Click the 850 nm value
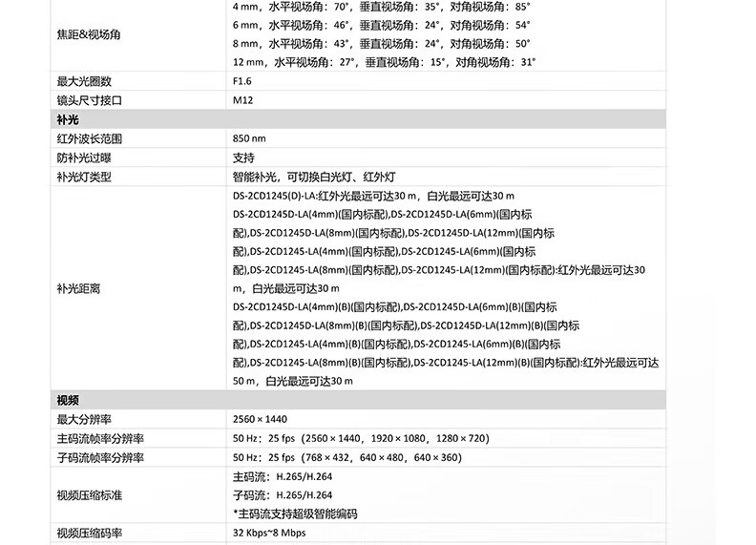 (x=249, y=138)
